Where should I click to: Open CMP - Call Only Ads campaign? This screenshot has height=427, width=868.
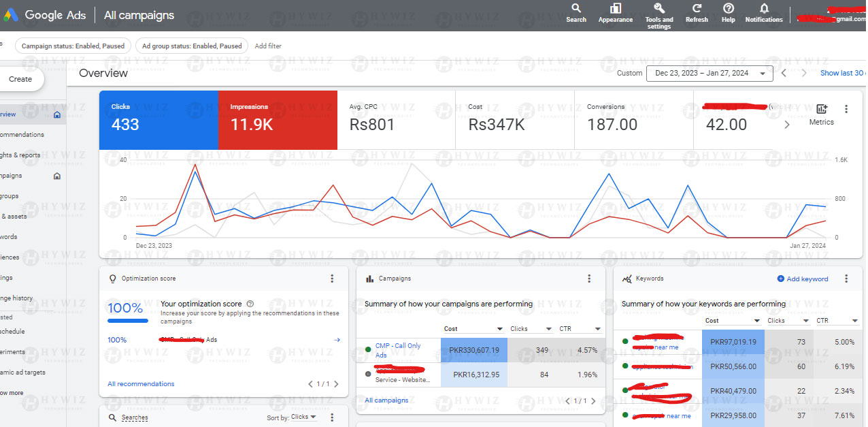(x=398, y=350)
